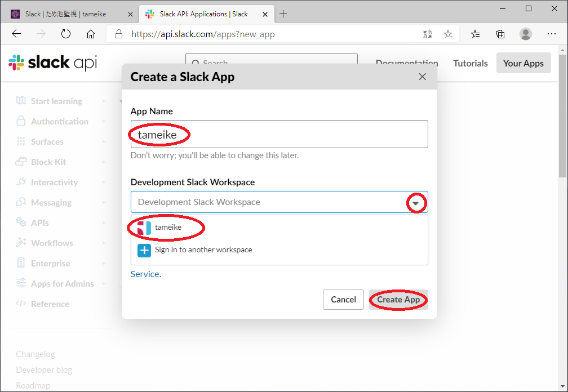Open browser settings ellipsis menu

[552, 34]
